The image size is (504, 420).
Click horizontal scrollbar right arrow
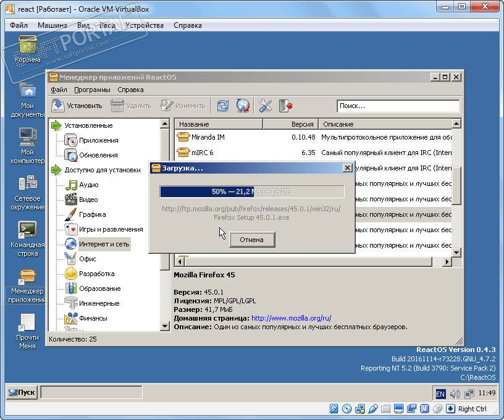(x=447, y=262)
